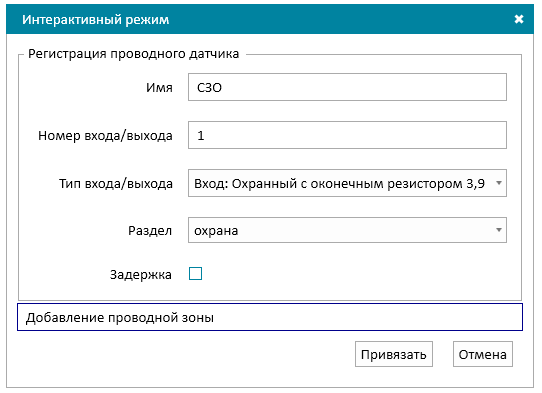Focus the Имя text field
Screen dimensions: 542x393
[x=347, y=87]
